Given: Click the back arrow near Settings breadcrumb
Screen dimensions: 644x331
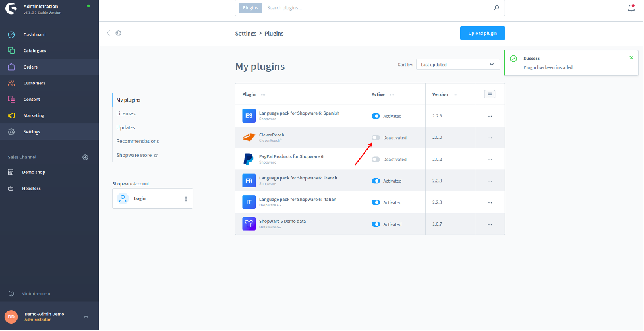Looking at the screenshot, I should (109, 33).
